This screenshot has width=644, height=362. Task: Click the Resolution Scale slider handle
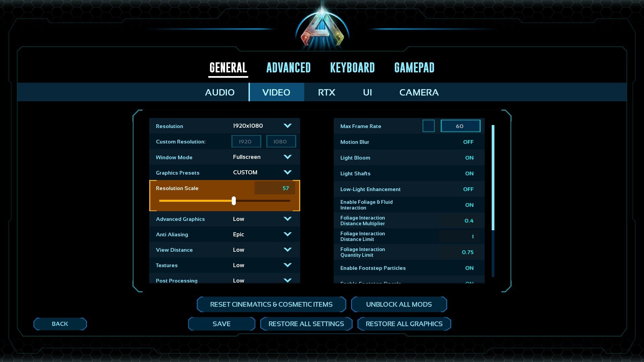click(x=234, y=201)
